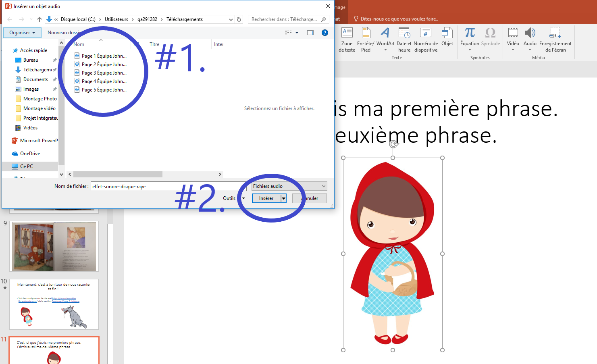The height and width of the screenshot is (364, 597).
Task: Expand address bar path history
Action: [x=231, y=19]
